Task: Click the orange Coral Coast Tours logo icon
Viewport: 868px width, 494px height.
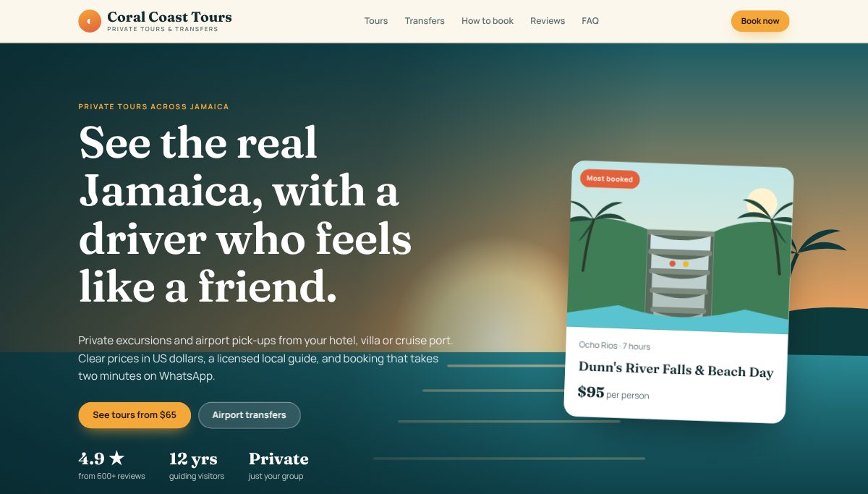Action: coord(90,21)
